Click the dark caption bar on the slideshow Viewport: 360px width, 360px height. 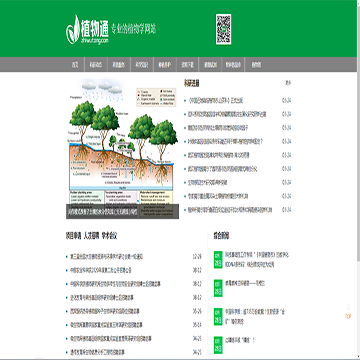coord(122,211)
